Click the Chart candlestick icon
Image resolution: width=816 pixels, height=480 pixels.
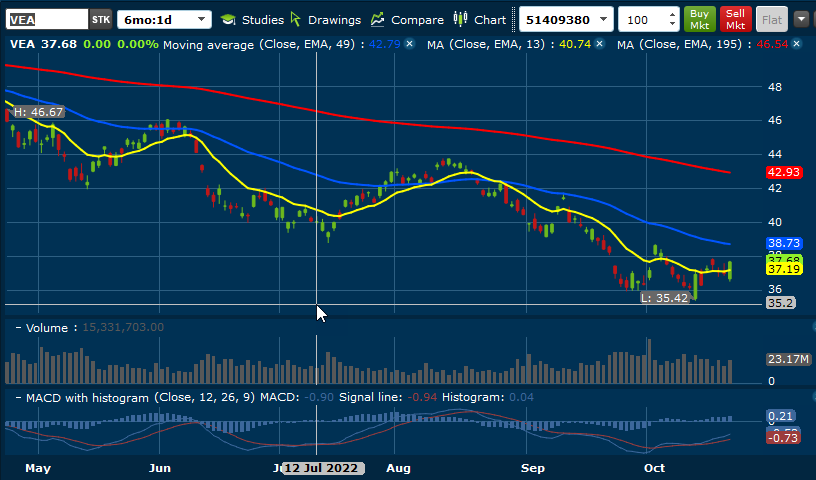[x=460, y=19]
